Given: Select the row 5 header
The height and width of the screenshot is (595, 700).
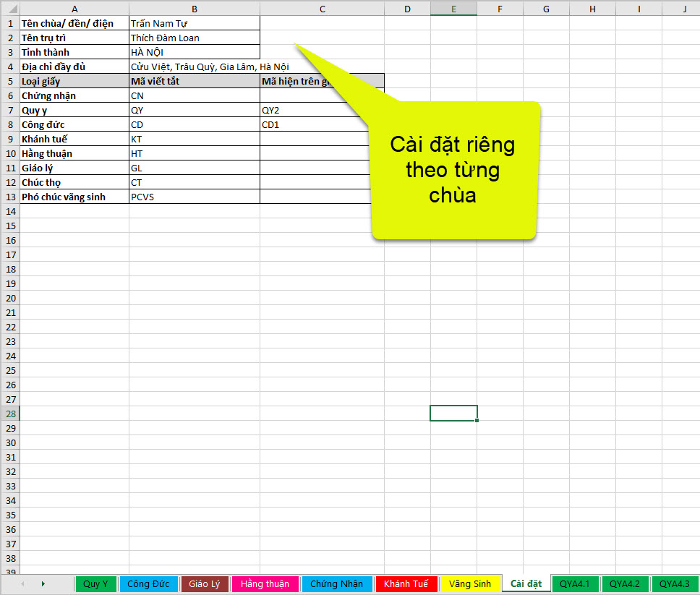Looking at the screenshot, I should click(x=9, y=81).
